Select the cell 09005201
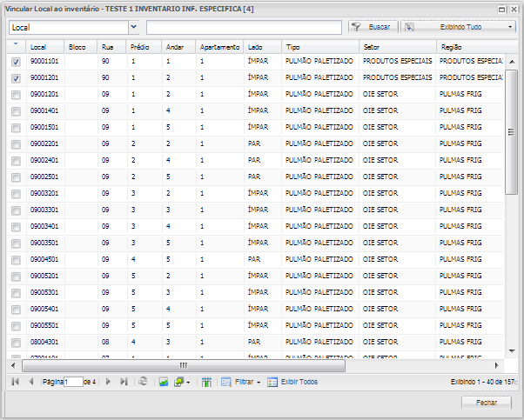Screen dimensions: 524x420 tap(44, 276)
